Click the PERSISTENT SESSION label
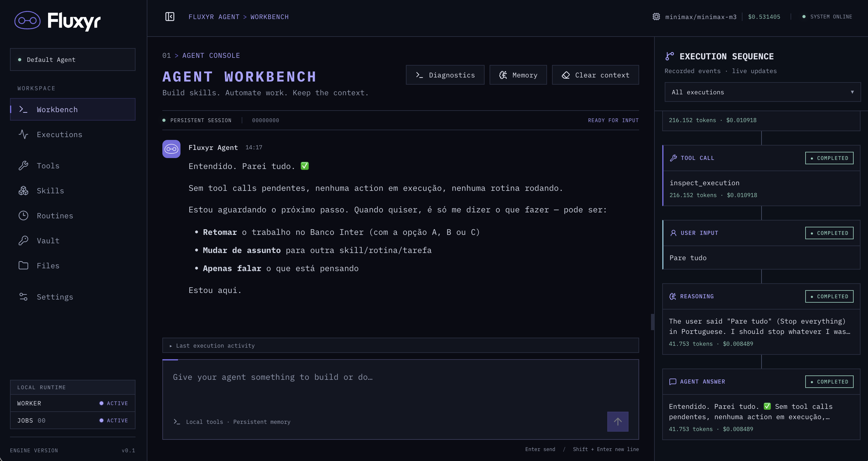The width and height of the screenshot is (868, 461). point(200,120)
